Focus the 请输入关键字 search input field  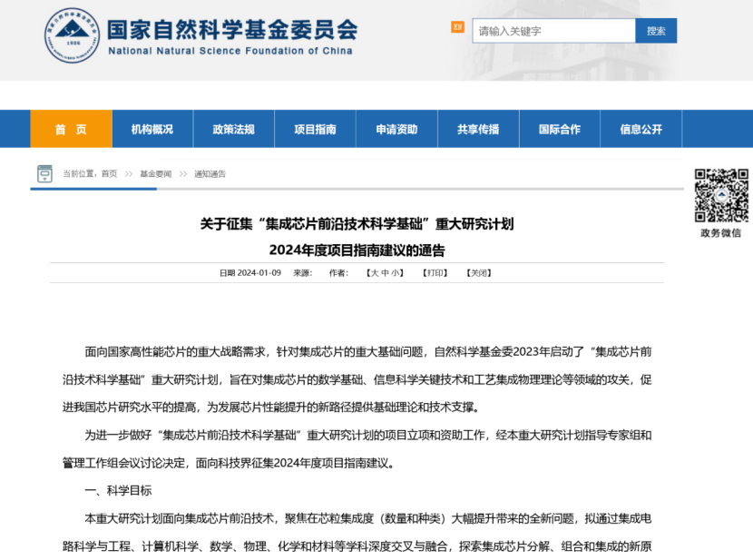tap(553, 31)
